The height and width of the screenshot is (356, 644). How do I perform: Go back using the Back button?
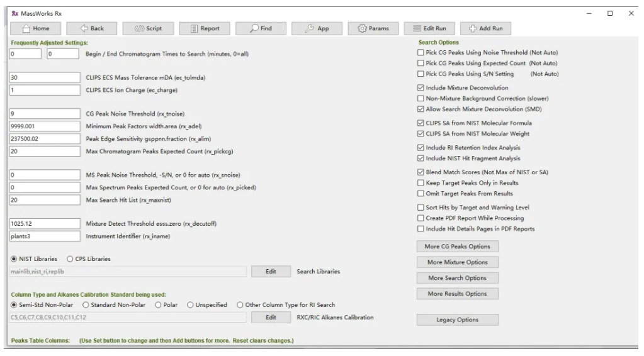(x=92, y=28)
